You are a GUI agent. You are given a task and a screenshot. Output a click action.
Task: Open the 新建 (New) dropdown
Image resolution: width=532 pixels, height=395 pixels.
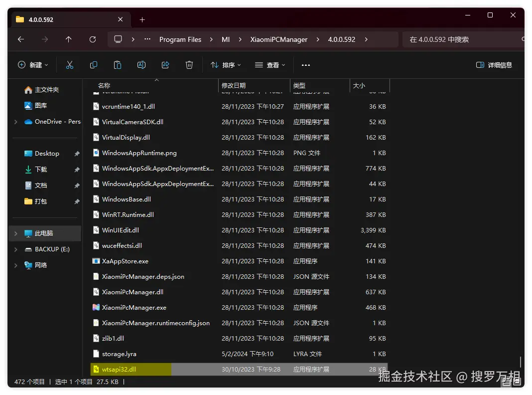point(33,65)
